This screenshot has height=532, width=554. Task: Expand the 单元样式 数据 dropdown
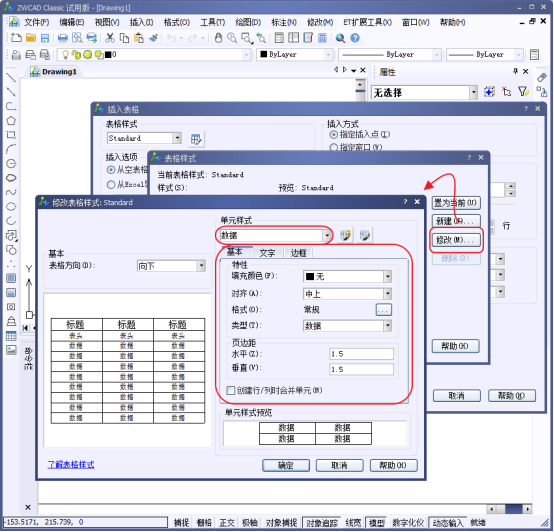327,235
